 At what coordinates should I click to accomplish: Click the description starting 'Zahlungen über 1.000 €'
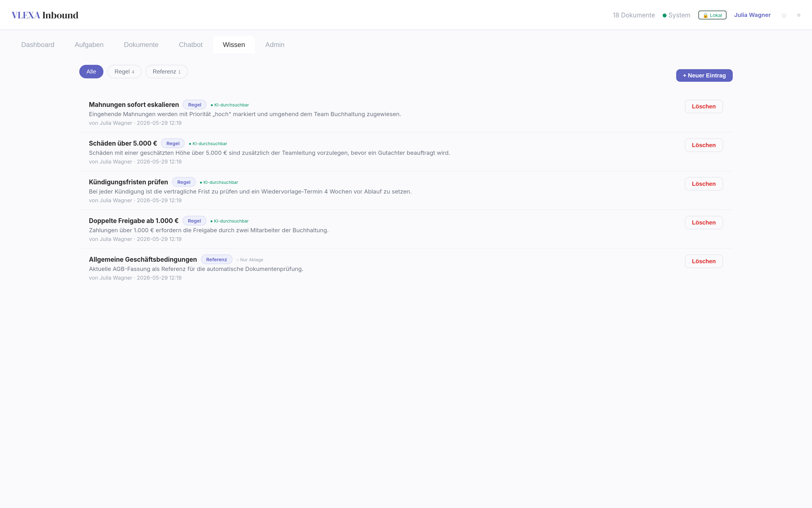point(209,230)
